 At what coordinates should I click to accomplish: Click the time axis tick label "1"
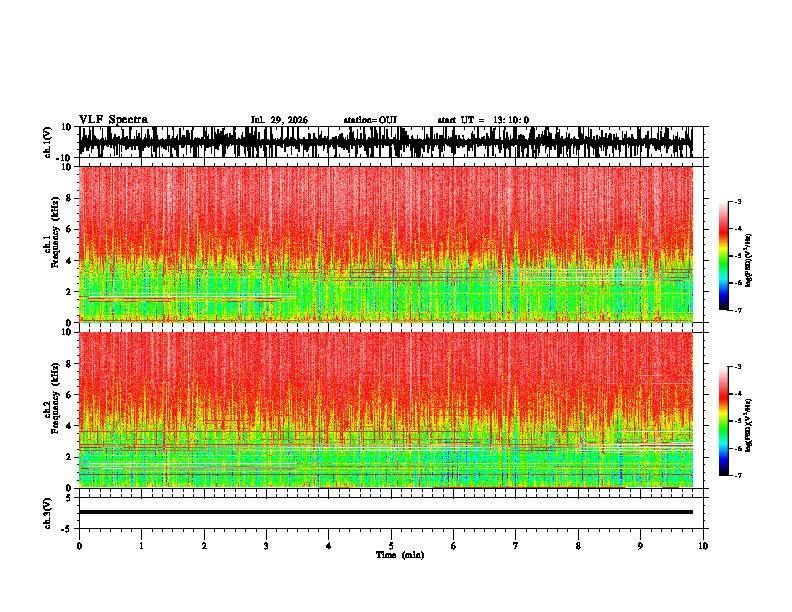[x=141, y=546]
